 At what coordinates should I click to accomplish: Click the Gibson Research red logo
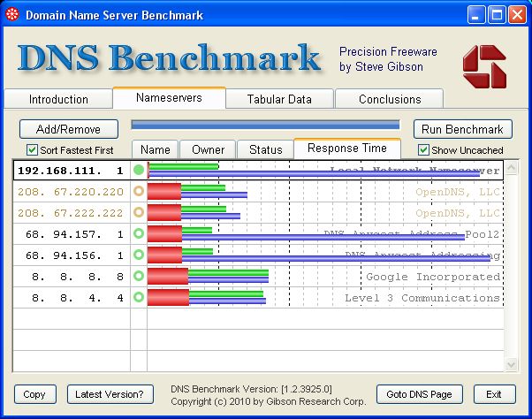pyautogui.click(x=484, y=66)
